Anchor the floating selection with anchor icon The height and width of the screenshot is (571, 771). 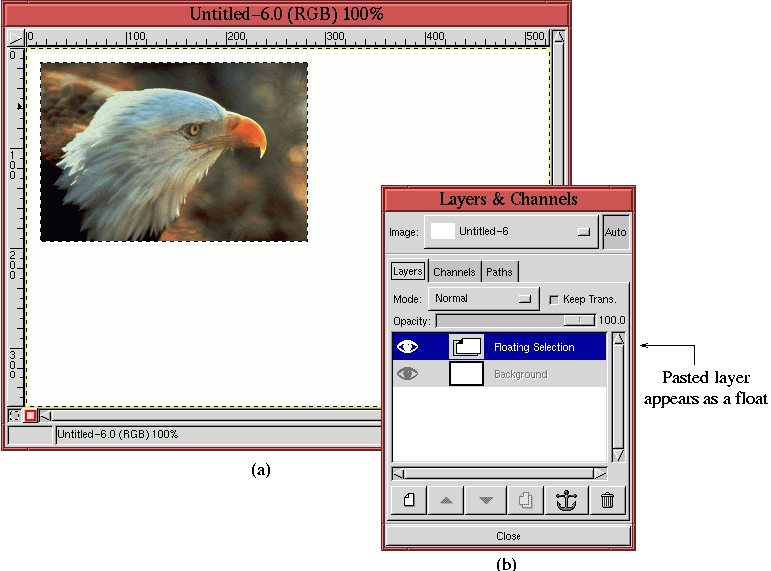[567, 500]
